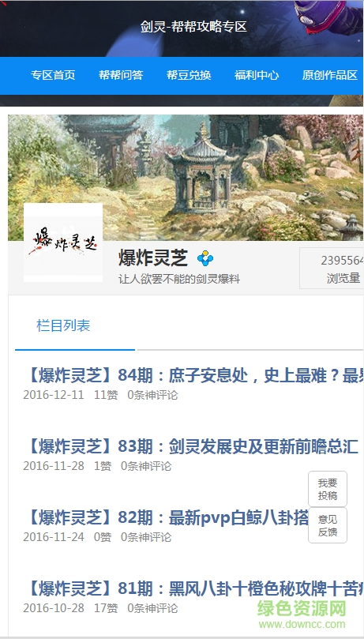Click the blue verified badge beside 爆炸灵芝
Screen dimensions: 364x639
[x=205, y=258]
